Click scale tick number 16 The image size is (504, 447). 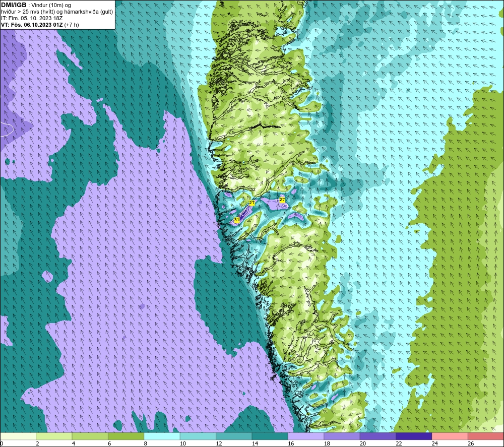coord(291,443)
